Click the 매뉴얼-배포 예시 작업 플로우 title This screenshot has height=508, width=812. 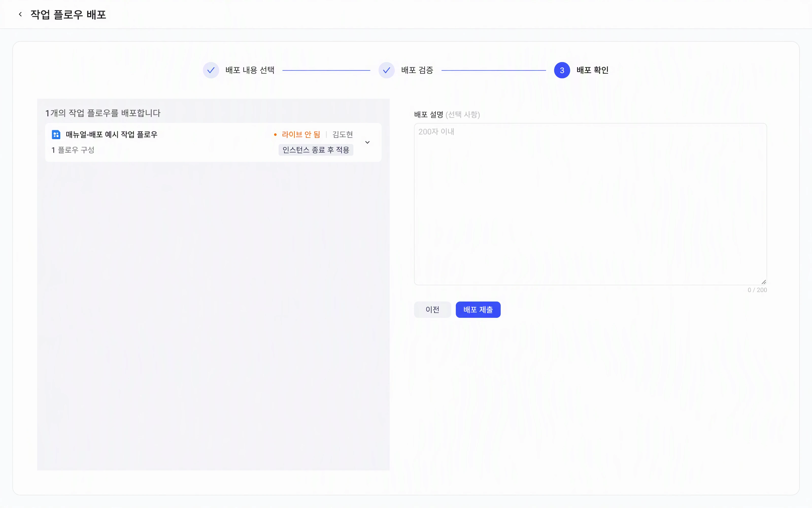[x=111, y=134]
